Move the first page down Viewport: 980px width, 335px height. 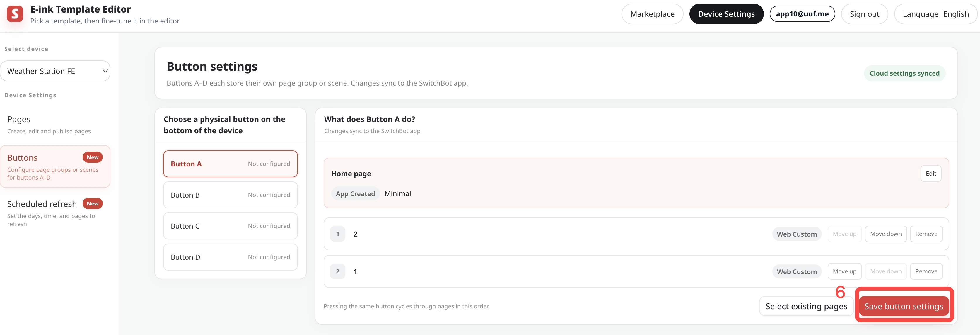pyautogui.click(x=886, y=234)
